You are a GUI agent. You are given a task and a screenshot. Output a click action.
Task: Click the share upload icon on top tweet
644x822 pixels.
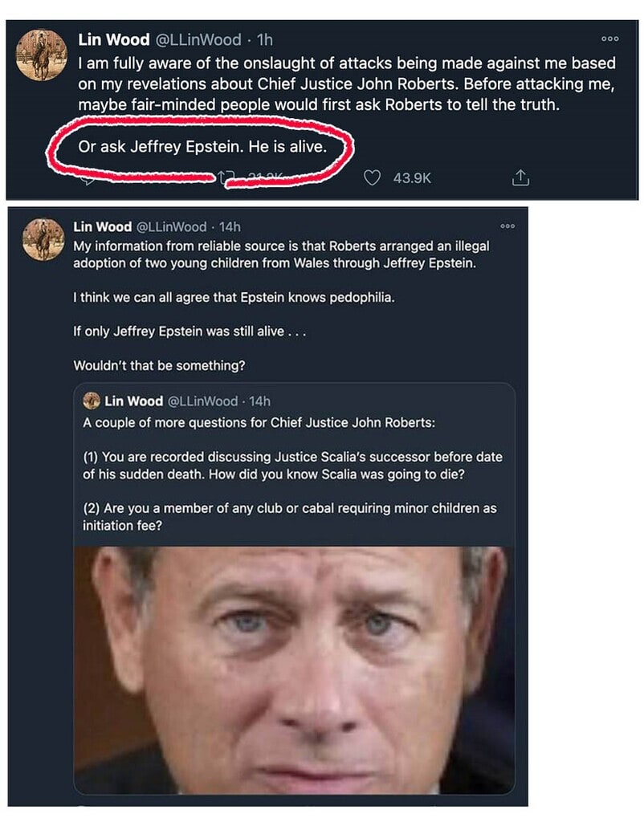click(x=520, y=177)
